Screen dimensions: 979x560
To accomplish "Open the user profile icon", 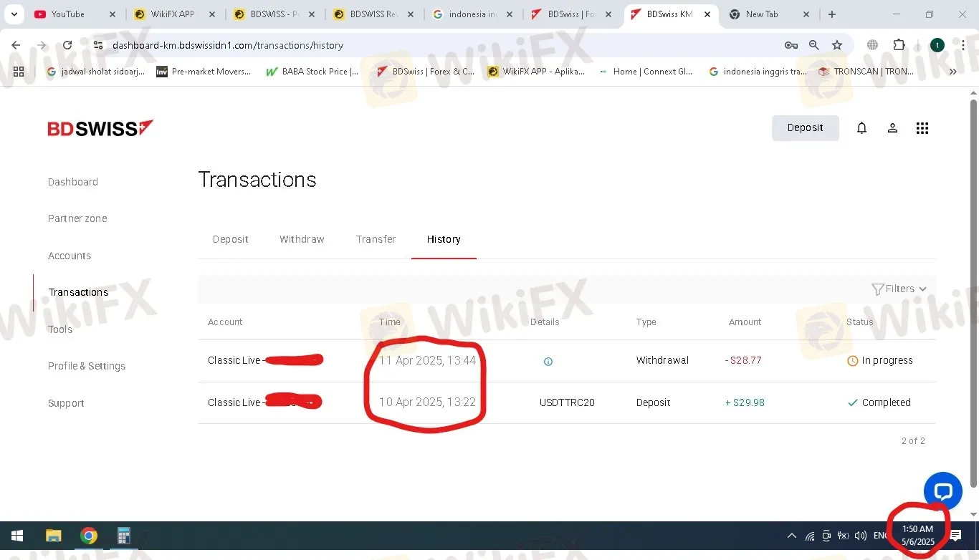I will [892, 128].
